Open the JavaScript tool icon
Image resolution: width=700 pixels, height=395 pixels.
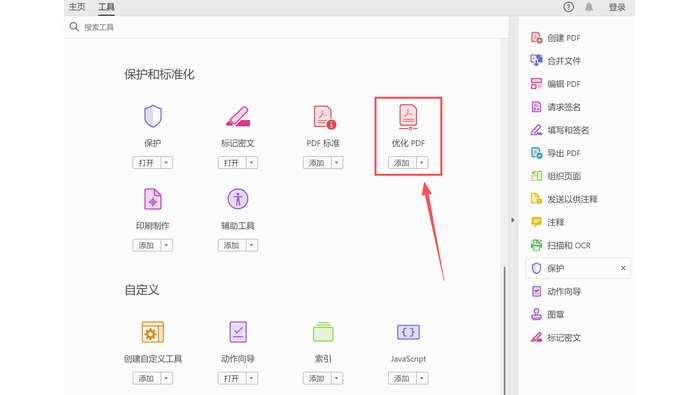[x=408, y=332]
